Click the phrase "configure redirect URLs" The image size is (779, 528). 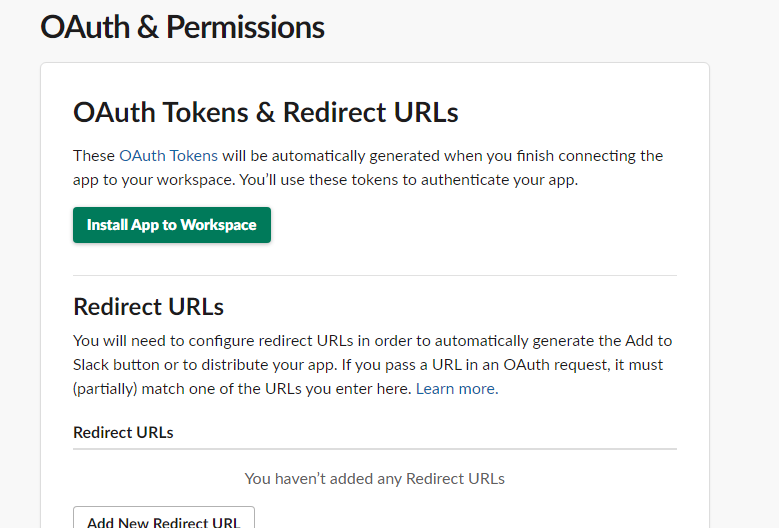pyautogui.click(x=264, y=341)
